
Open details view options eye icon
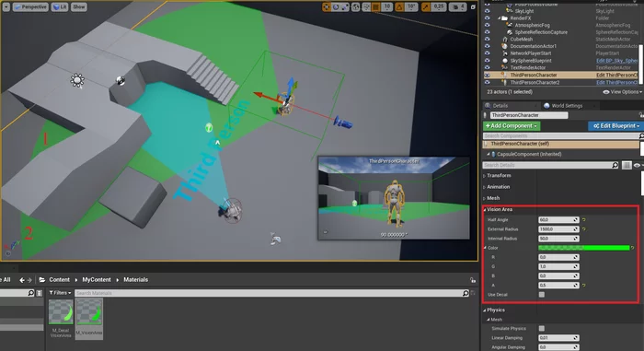[638, 165]
